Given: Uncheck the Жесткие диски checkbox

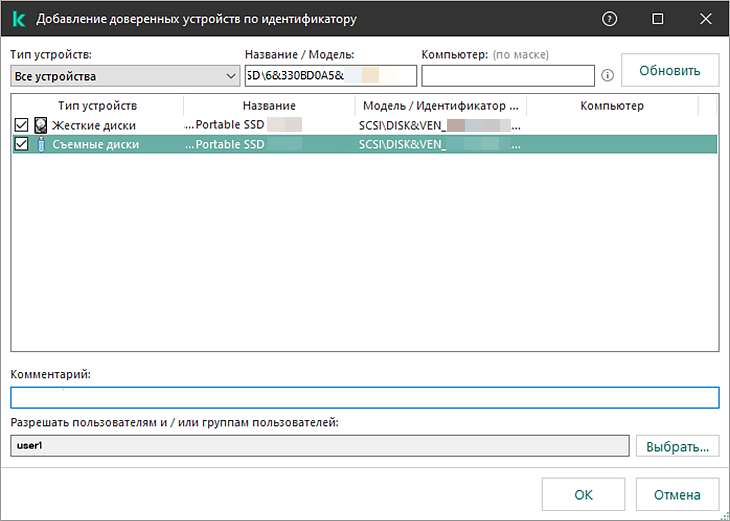Looking at the screenshot, I should click(x=21, y=125).
